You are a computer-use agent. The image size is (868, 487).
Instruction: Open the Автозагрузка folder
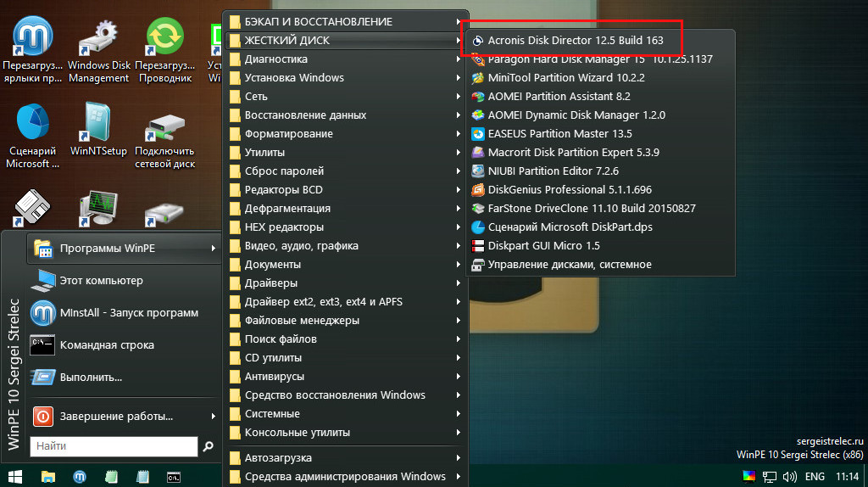pyautogui.click(x=346, y=458)
